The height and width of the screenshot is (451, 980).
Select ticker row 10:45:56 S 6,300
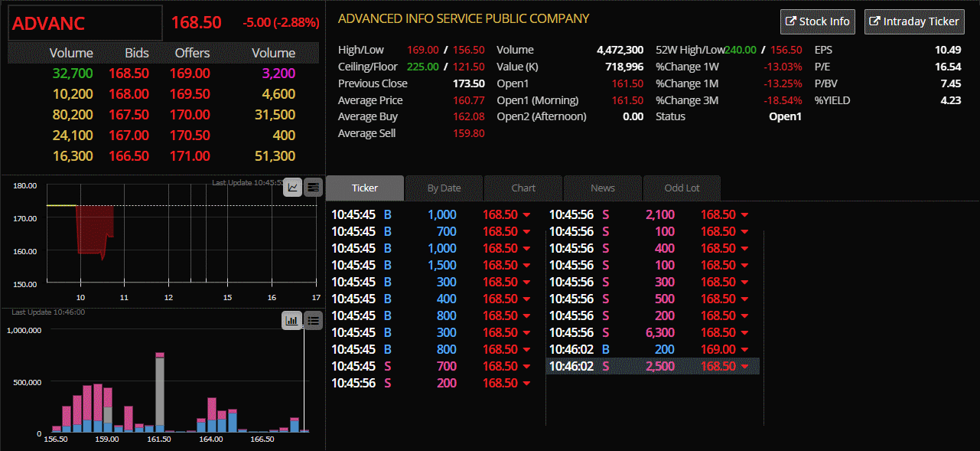pyautogui.click(x=653, y=332)
